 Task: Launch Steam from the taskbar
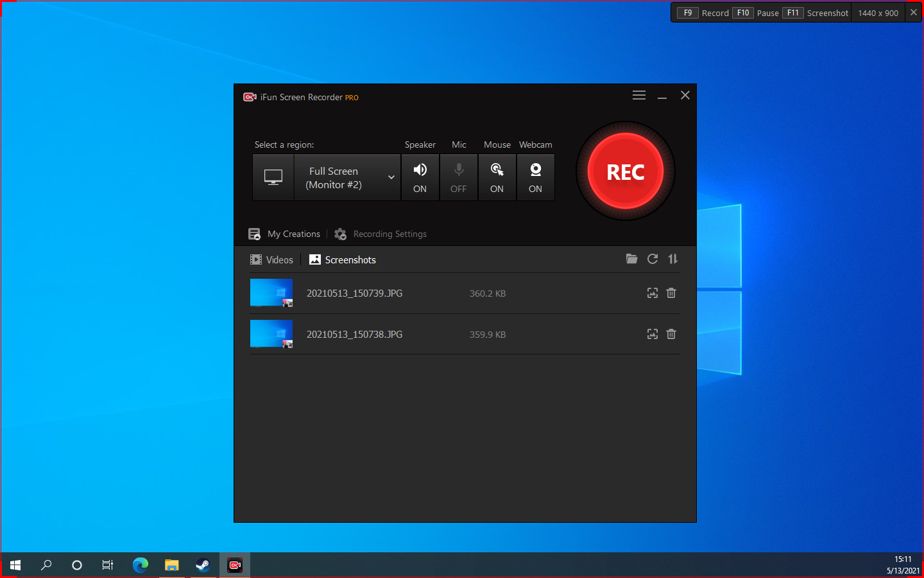click(x=203, y=565)
